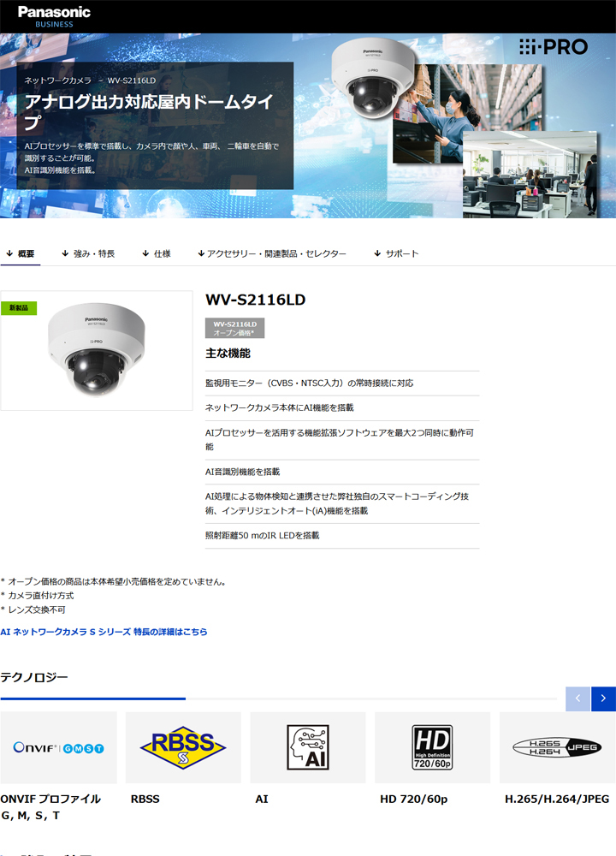Open AI ネットワークカメラ S シリーズ details link
The width and height of the screenshot is (616, 856).
(x=104, y=632)
